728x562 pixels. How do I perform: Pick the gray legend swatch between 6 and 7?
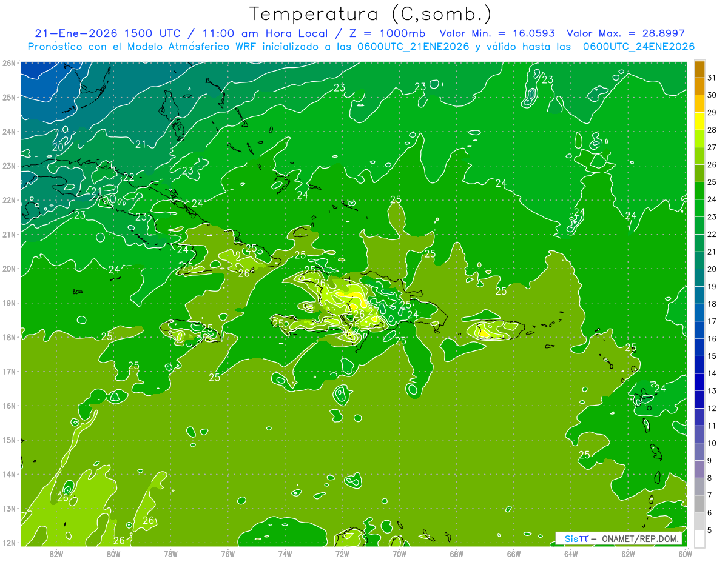click(699, 504)
